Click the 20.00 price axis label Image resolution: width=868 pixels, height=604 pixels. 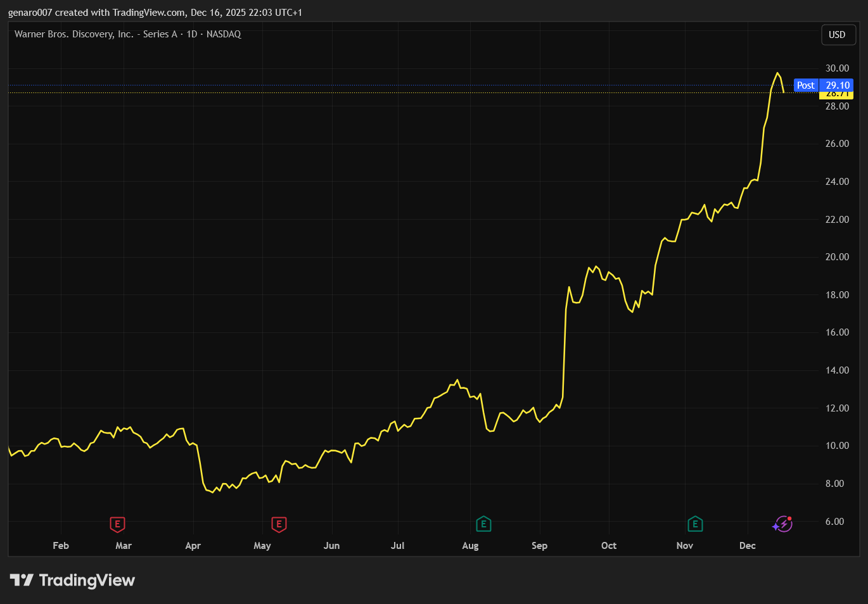point(837,257)
